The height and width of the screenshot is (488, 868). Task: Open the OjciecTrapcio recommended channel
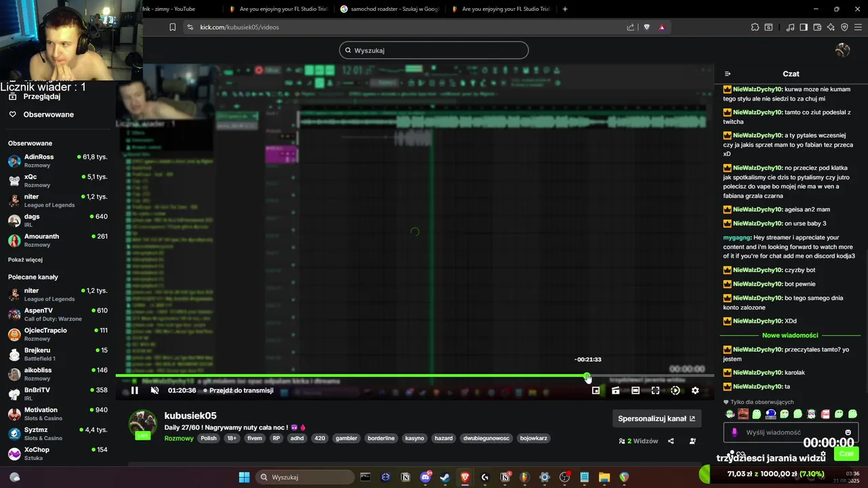pyautogui.click(x=57, y=334)
